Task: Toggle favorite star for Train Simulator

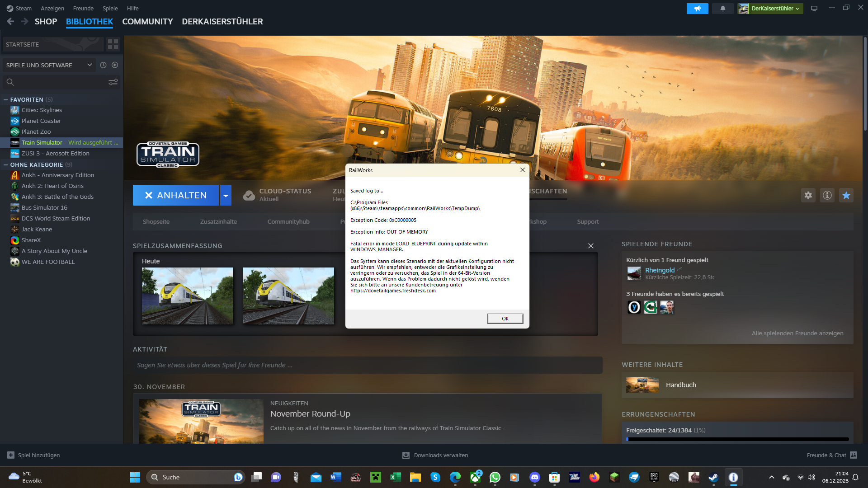Action: coord(846,195)
